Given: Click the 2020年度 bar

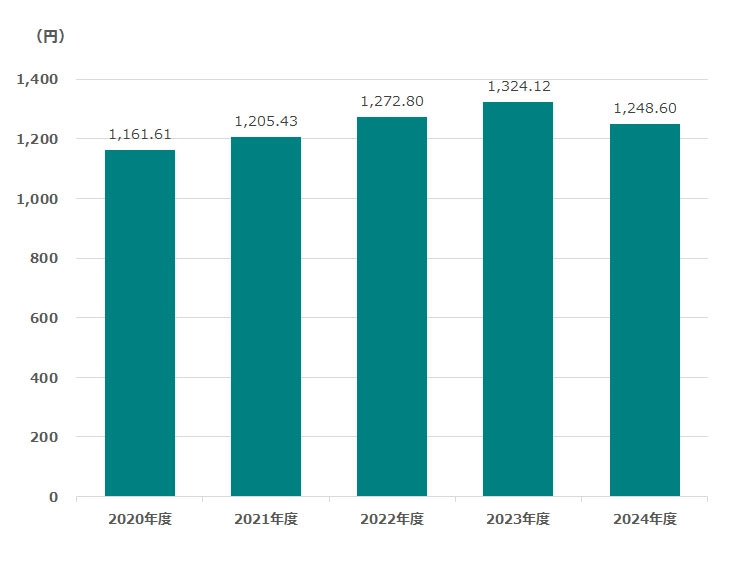Looking at the screenshot, I should pyautogui.click(x=140, y=323).
